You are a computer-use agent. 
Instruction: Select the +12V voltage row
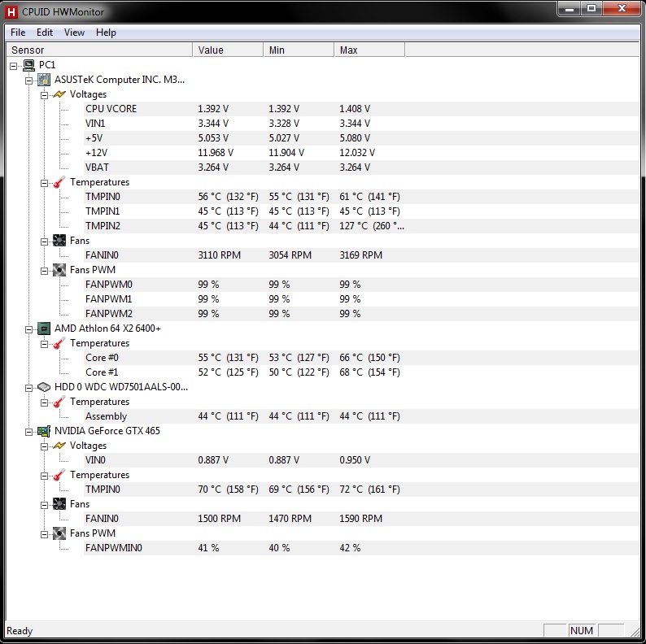(361, 153)
